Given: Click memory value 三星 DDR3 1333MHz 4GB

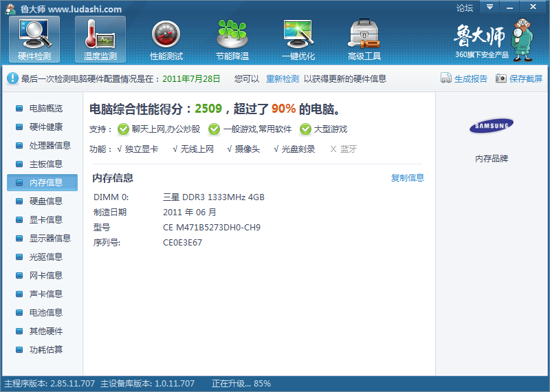Looking at the screenshot, I should [x=214, y=197].
